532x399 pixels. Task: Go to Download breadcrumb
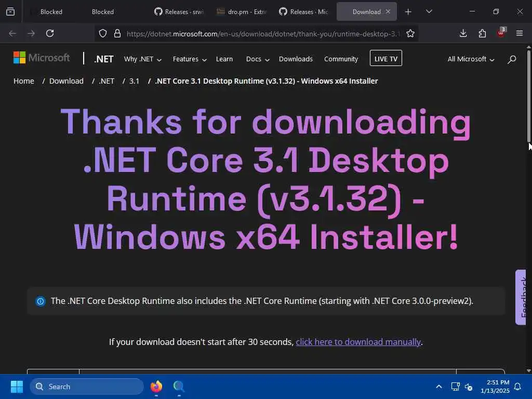[x=66, y=81]
